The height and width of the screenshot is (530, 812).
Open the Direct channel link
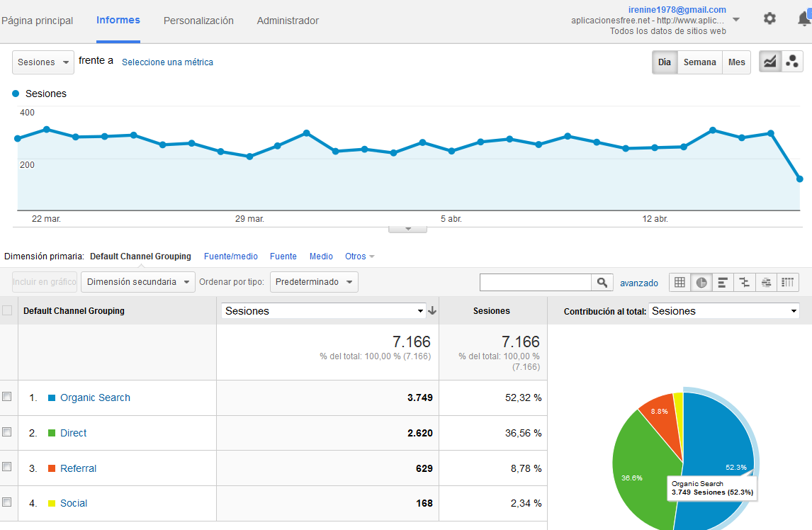[x=74, y=433]
